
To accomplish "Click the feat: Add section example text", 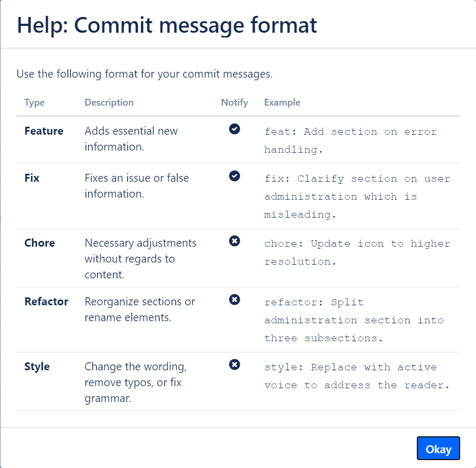I will click(350, 140).
